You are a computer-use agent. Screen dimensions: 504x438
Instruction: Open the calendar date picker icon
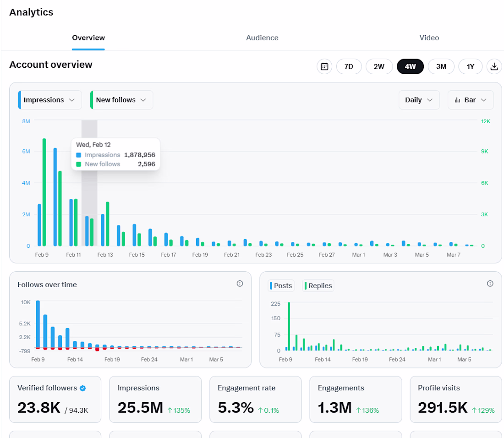pyautogui.click(x=324, y=66)
